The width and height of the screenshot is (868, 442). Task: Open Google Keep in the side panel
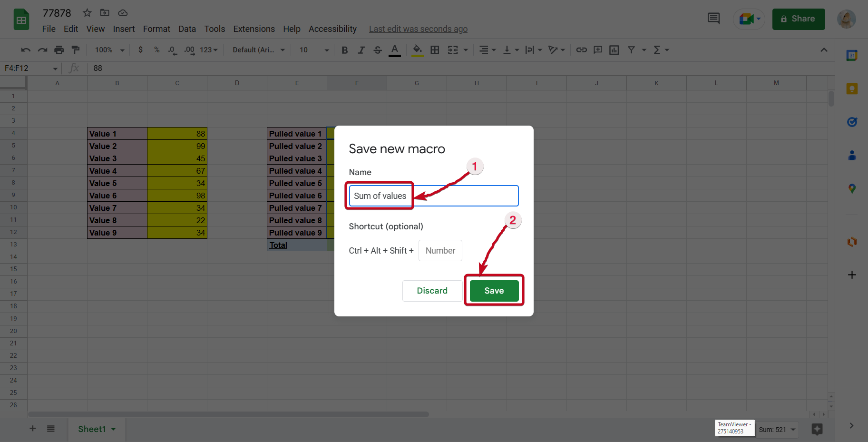852,88
